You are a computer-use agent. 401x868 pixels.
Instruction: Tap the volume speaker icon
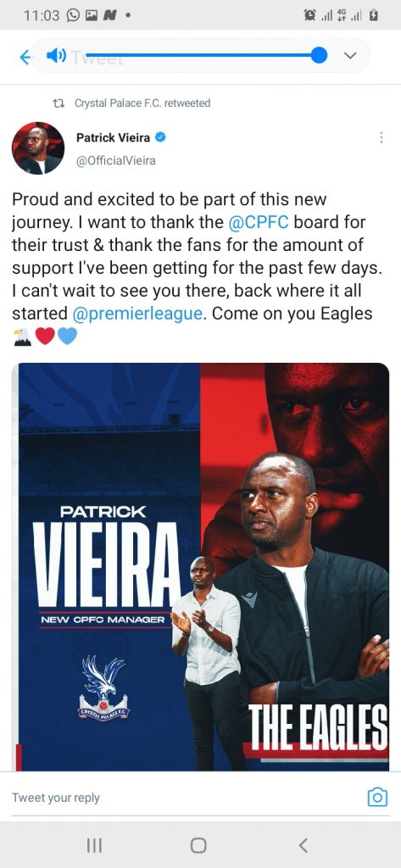(x=56, y=55)
